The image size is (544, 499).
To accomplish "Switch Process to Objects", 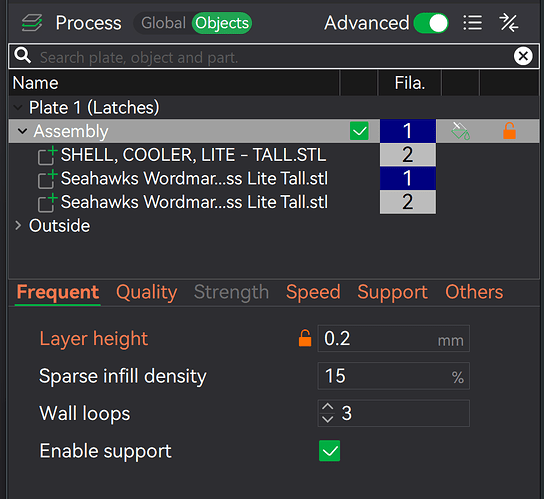I will pyautogui.click(x=222, y=23).
